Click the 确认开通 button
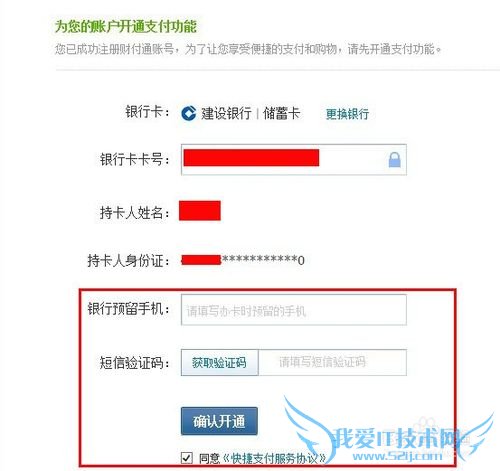The height and width of the screenshot is (471, 500). [x=219, y=421]
